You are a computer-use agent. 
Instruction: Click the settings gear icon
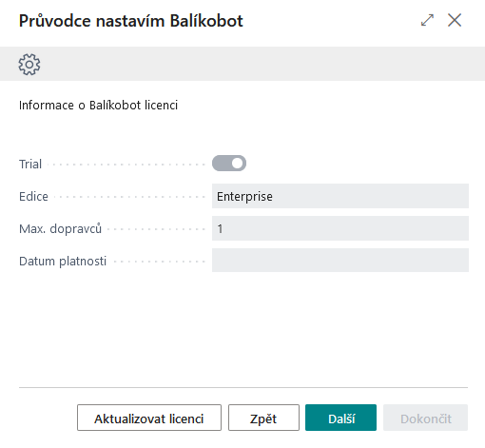click(29, 65)
